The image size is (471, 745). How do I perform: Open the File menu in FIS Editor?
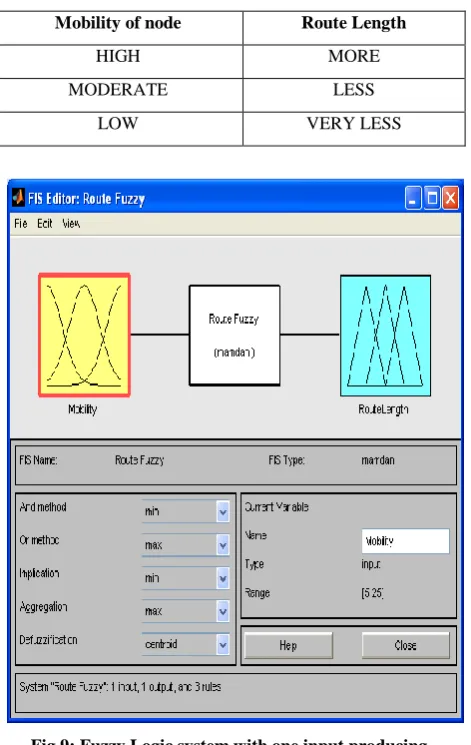[20, 223]
